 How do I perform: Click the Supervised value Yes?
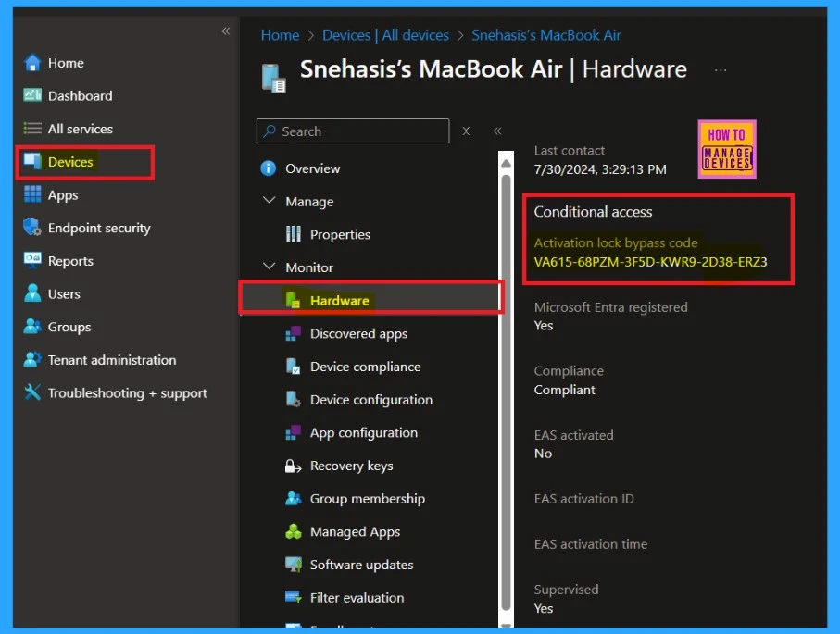[544, 608]
